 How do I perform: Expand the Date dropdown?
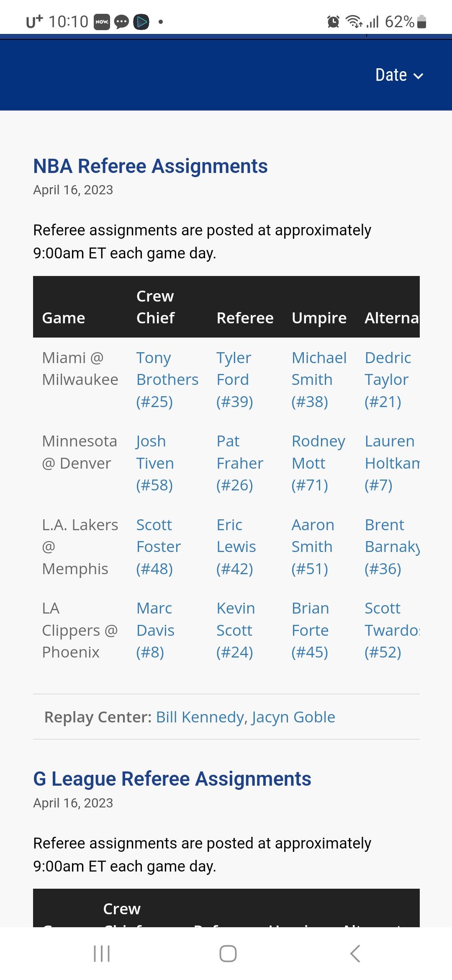pos(399,75)
